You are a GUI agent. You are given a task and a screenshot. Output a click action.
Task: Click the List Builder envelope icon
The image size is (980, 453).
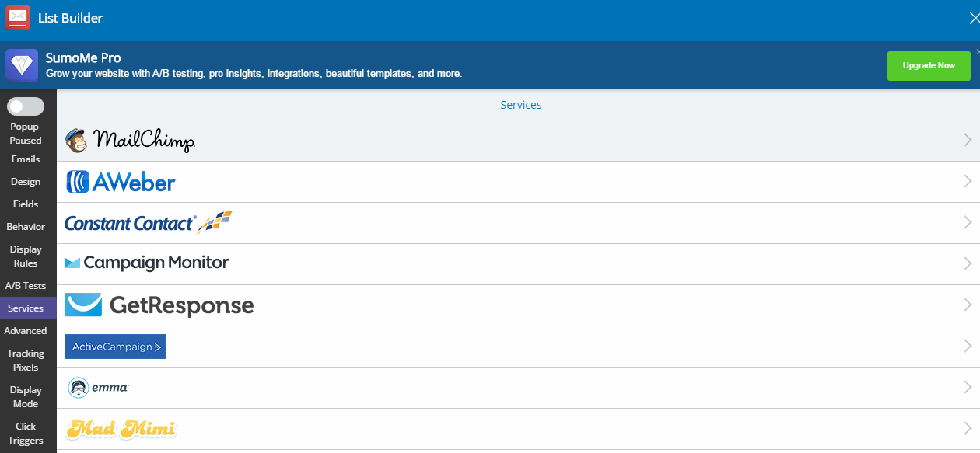tap(18, 18)
